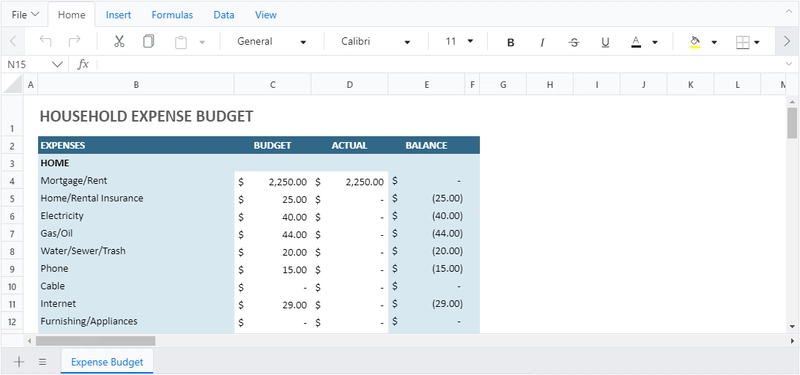This screenshot has height=375, width=800.
Task: Click inside the formula bar input
Action: click(441, 64)
